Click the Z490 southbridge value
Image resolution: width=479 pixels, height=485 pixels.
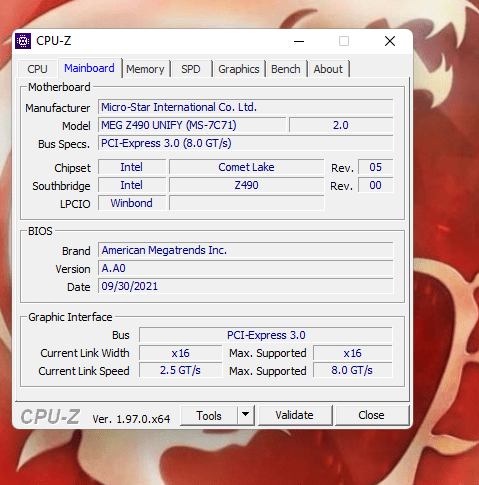coord(246,185)
